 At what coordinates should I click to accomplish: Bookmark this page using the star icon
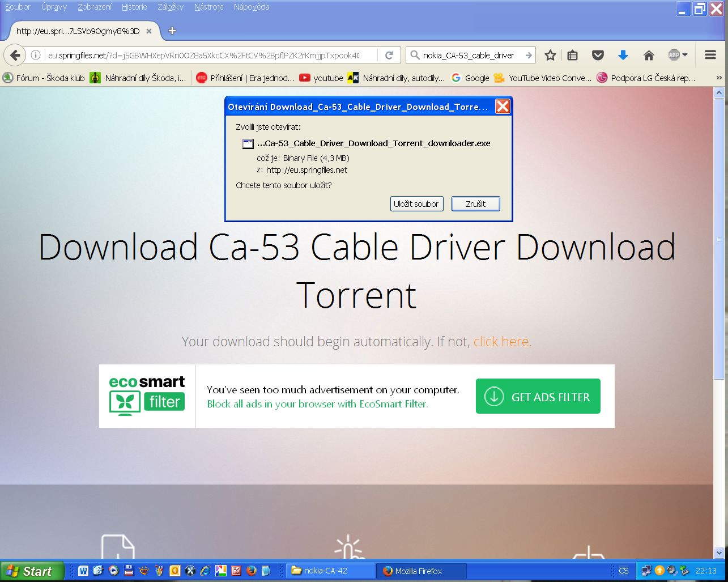point(550,55)
